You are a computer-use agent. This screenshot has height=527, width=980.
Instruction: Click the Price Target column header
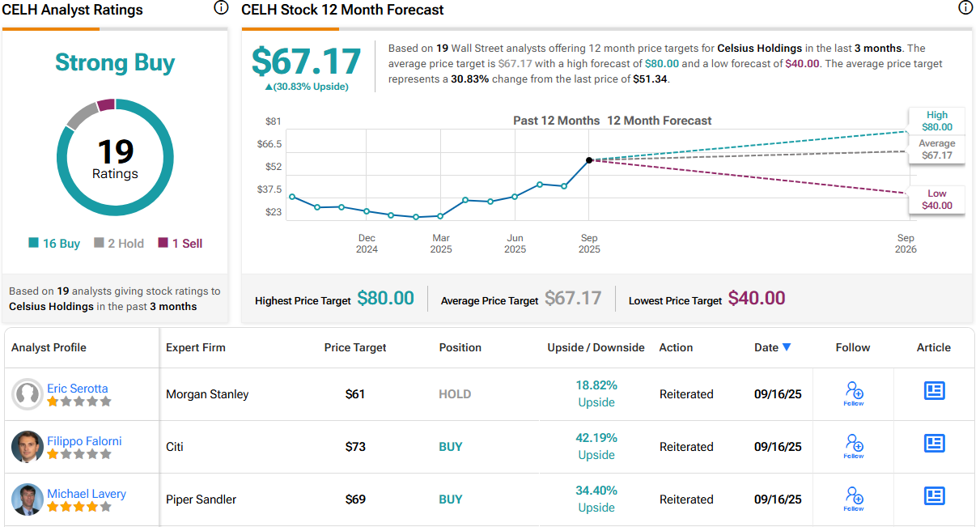355,347
